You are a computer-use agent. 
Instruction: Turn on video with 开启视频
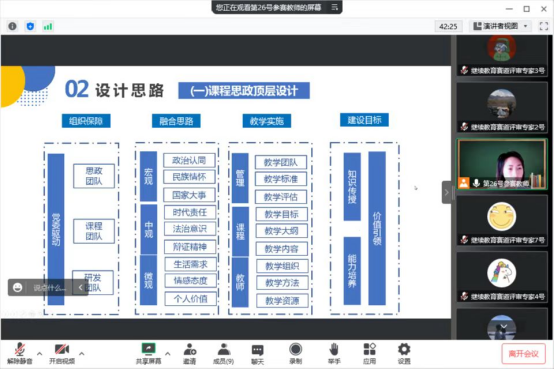[x=62, y=353]
